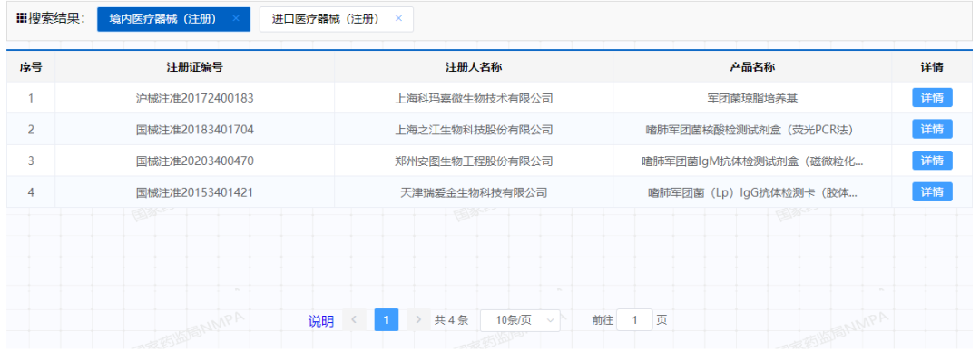The height and width of the screenshot is (352, 980).
Task: Open 详情 for 军团菌琼脂培养基
Action: click(x=932, y=98)
